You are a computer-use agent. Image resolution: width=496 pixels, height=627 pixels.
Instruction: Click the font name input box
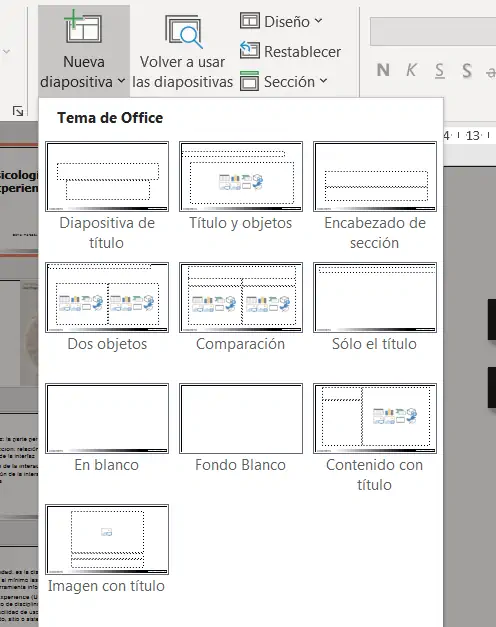433,31
